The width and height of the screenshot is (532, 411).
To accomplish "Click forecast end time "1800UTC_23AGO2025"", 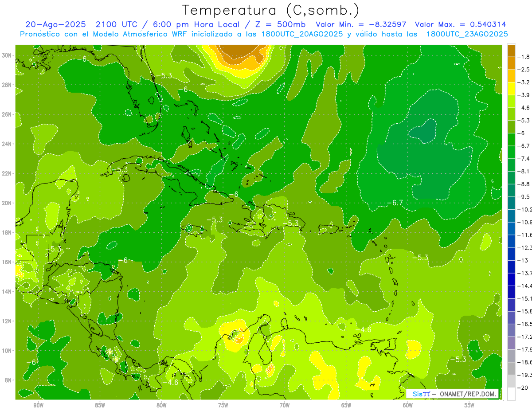I will (467, 34).
